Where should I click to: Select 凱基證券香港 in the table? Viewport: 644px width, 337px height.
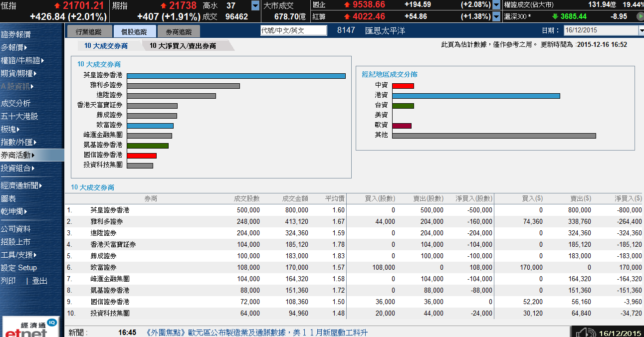coord(110,290)
